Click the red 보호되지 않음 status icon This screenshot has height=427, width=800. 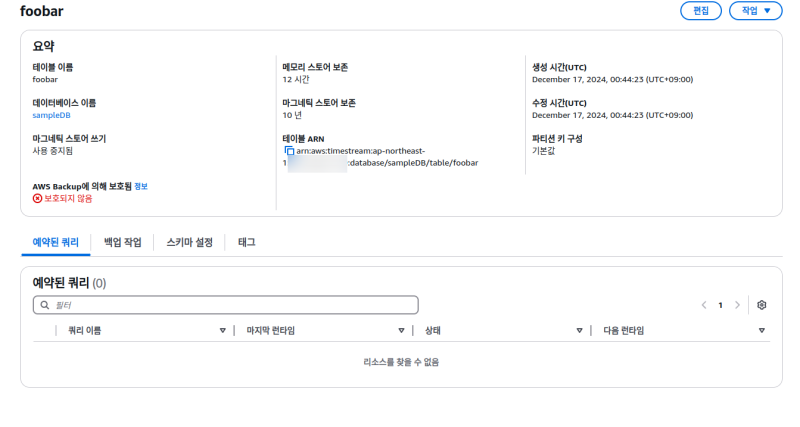click(x=38, y=199)
